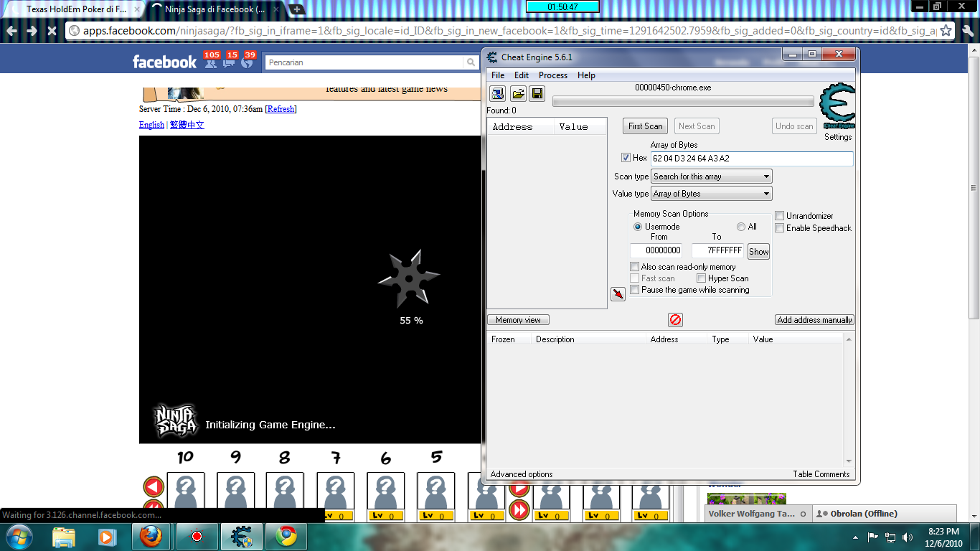The image size is (980, 551).
Task: Click the Refresh server time link
Action: pos(281,109)
